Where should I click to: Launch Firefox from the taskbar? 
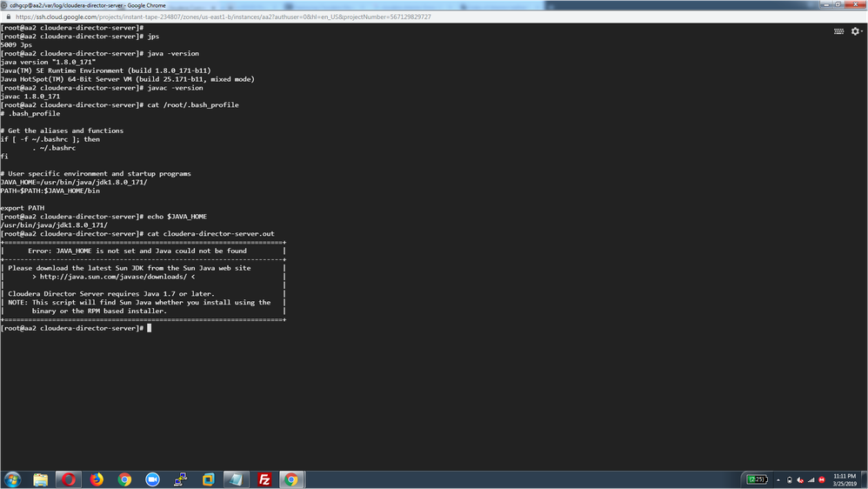(x=97, y=479)
